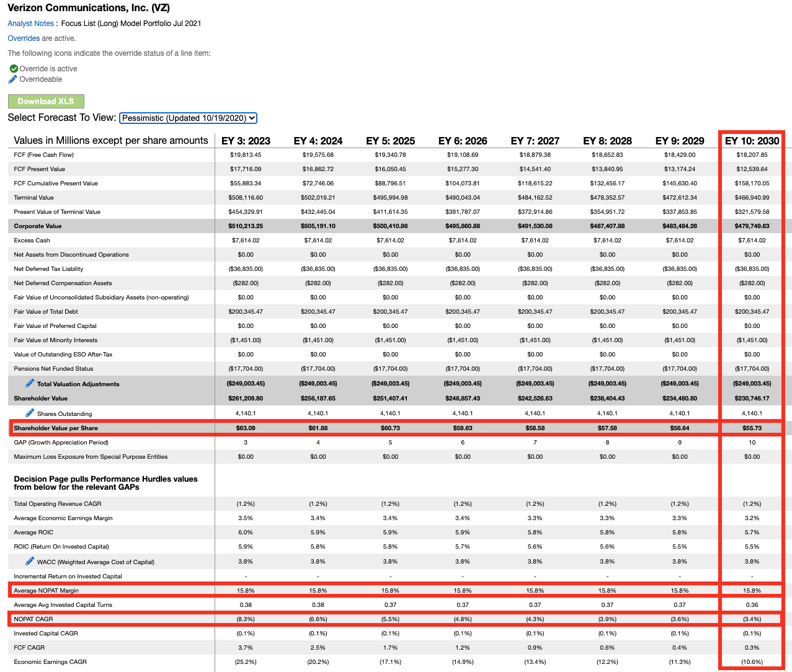Click the $230,746.17 shareholder value

[x=752, y=399]
